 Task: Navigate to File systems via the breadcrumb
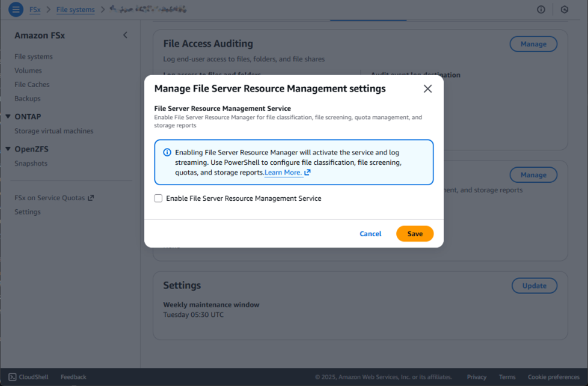[75, 9]
